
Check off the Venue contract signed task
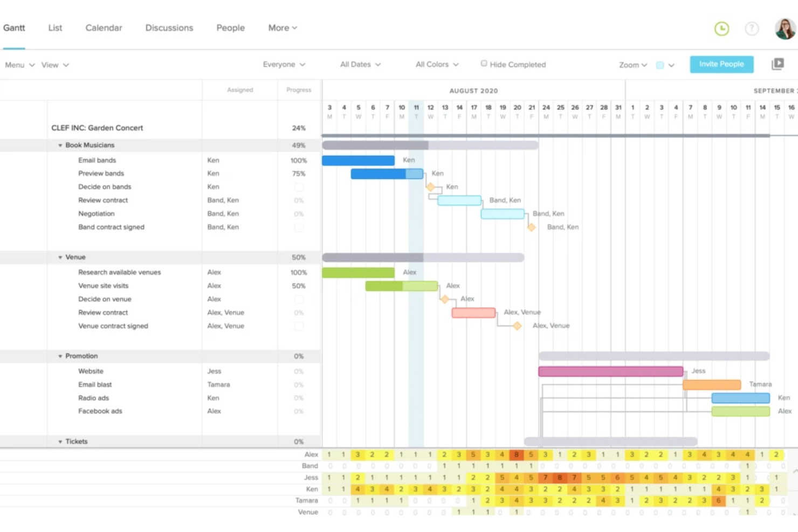[x=299, y=326]
